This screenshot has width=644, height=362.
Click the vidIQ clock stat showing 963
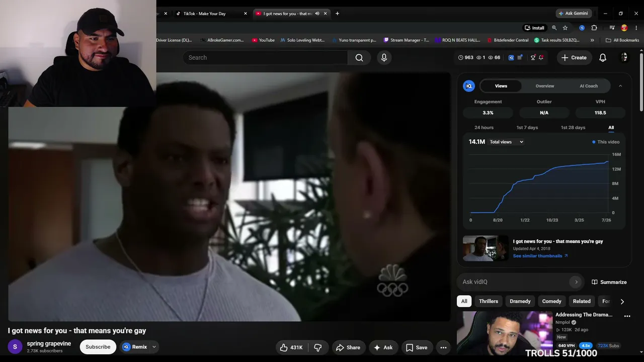pyautogui.click(x=465, y=58)
